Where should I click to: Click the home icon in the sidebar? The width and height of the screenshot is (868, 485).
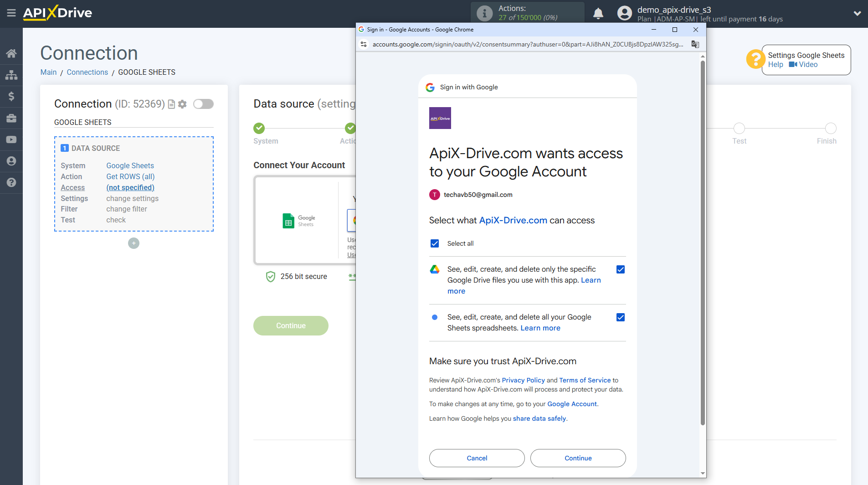pyautogui.click(x=11, y=53)
